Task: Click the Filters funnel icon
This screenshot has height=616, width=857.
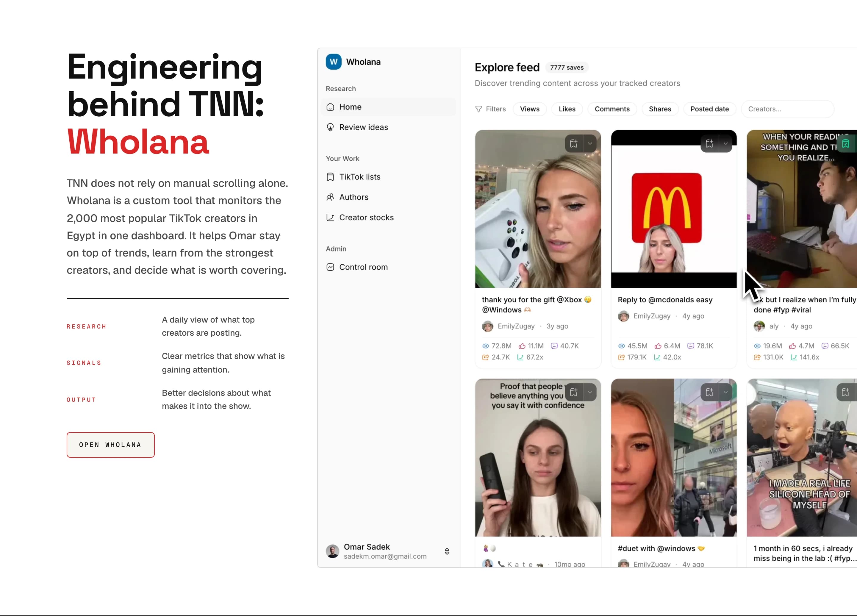Action: (x=478, y=109)
